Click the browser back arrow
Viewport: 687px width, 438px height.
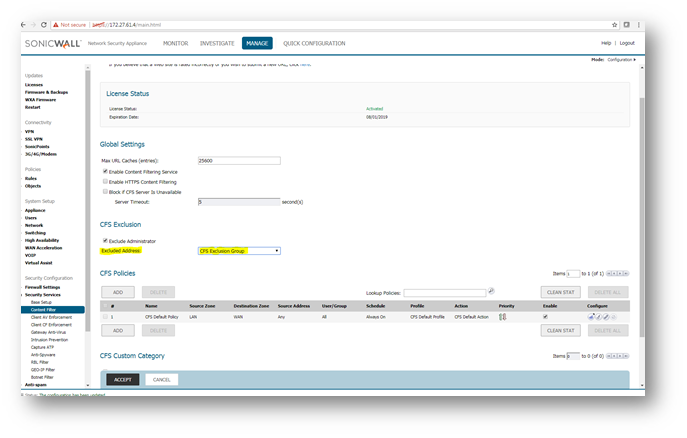(24, 25)
